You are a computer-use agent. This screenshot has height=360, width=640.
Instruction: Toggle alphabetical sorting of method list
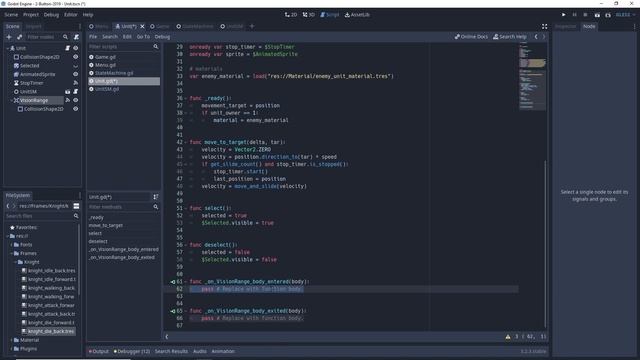coord(156,197)
